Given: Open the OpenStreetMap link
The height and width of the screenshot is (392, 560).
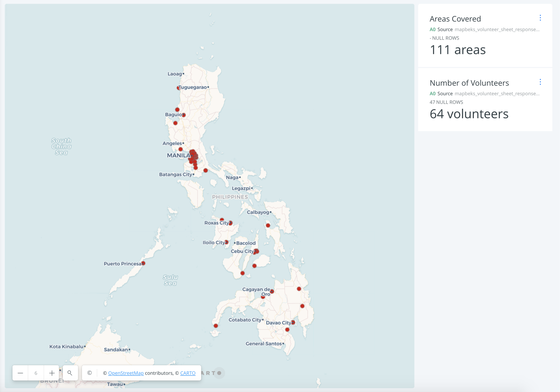Looking at the screenshot, I should tap(126, 373).
